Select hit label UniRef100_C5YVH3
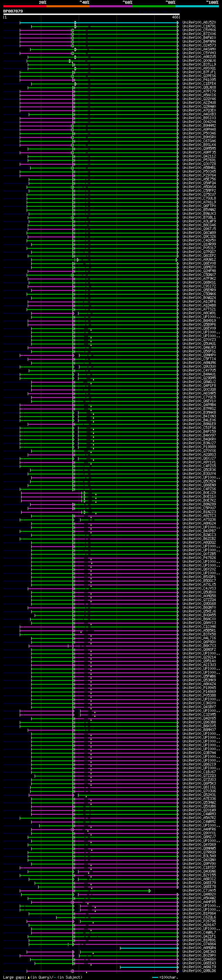 (x=199, y=53)
